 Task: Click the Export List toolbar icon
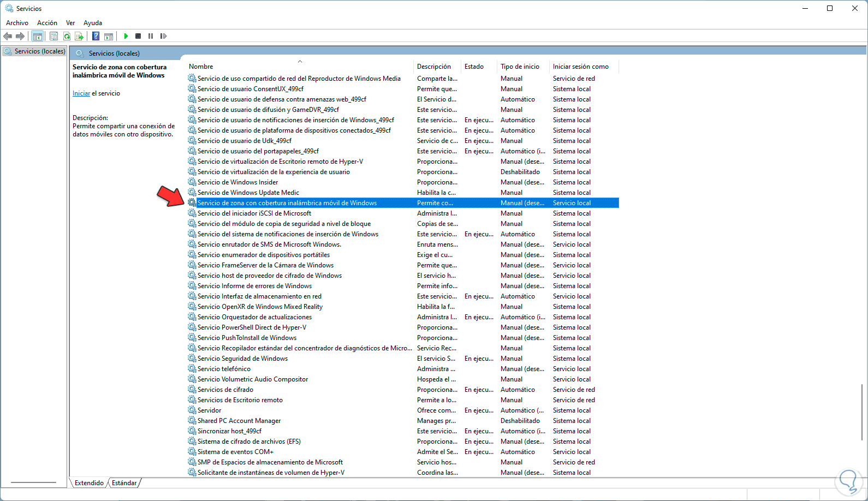click(x=79, y=36)
